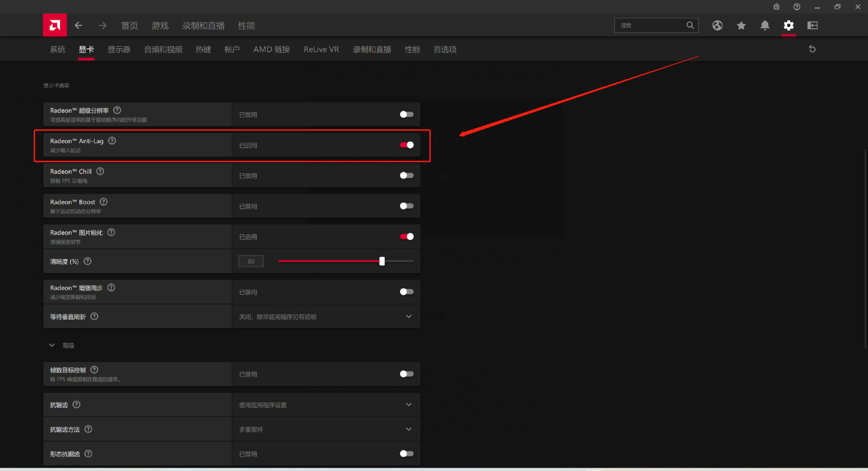Open 抗锯齿 dropdown
Image resolution: width=868 pixels, height=471 pixels.
[x=326, y=405]
